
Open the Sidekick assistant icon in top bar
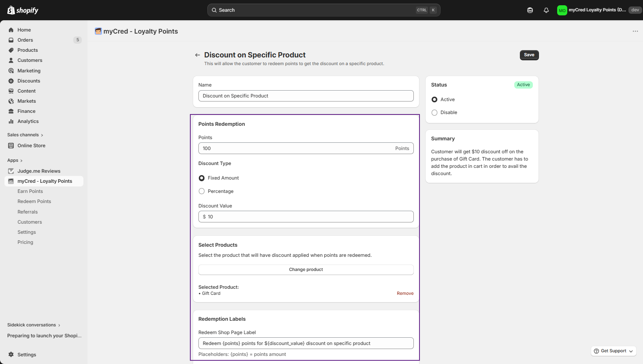[530, 10]
